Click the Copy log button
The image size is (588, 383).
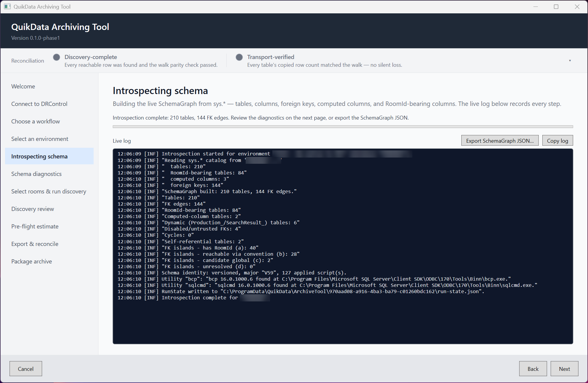coord(557,141)
